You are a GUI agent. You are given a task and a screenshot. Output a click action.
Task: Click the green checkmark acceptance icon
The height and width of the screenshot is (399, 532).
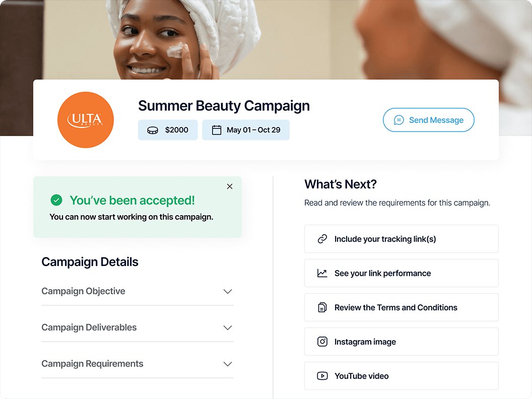point(56,200)
